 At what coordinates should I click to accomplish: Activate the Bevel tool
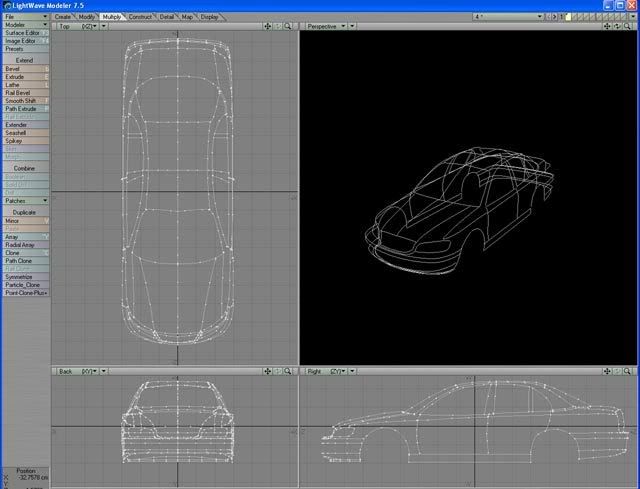pos(26,69)
